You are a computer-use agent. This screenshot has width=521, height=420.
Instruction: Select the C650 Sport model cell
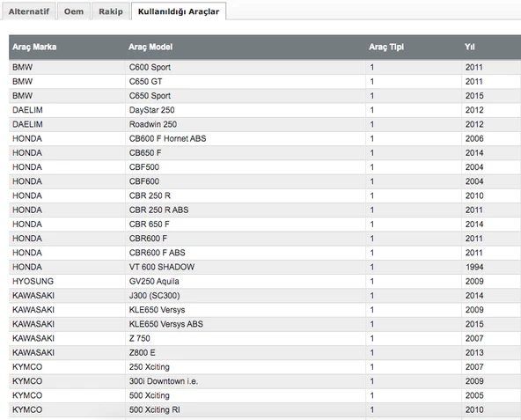(x=246, y=96)
